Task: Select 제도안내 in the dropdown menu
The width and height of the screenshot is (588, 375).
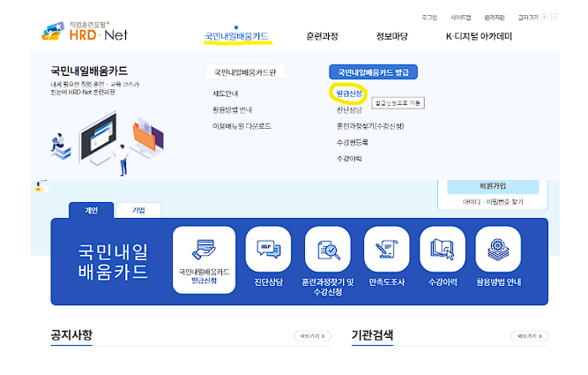Action: (x=226, y=94)
